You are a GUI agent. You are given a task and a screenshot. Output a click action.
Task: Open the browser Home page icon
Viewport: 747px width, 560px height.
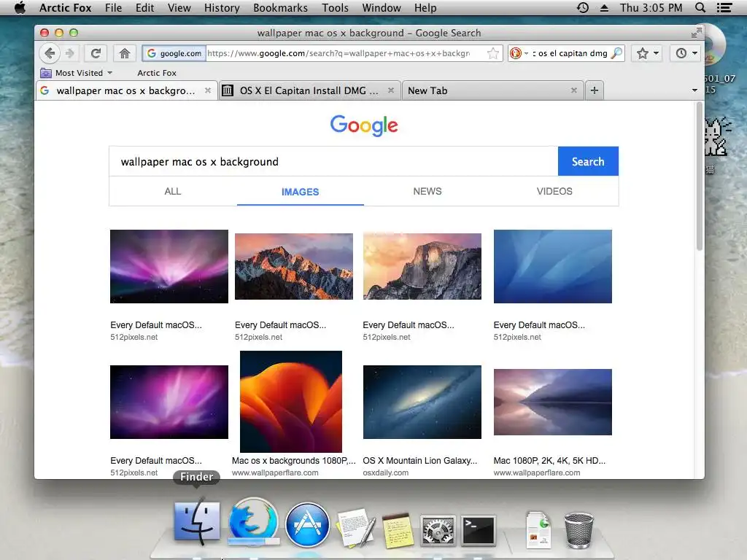pos(125,52)
